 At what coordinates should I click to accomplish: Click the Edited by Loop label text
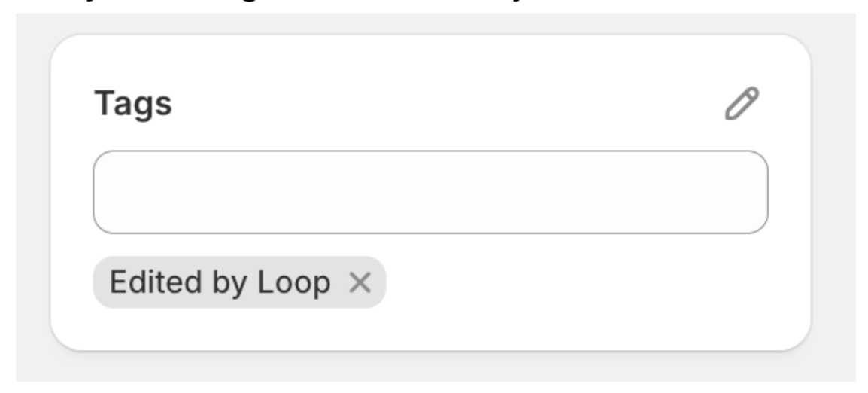click(x=220, y=282)
